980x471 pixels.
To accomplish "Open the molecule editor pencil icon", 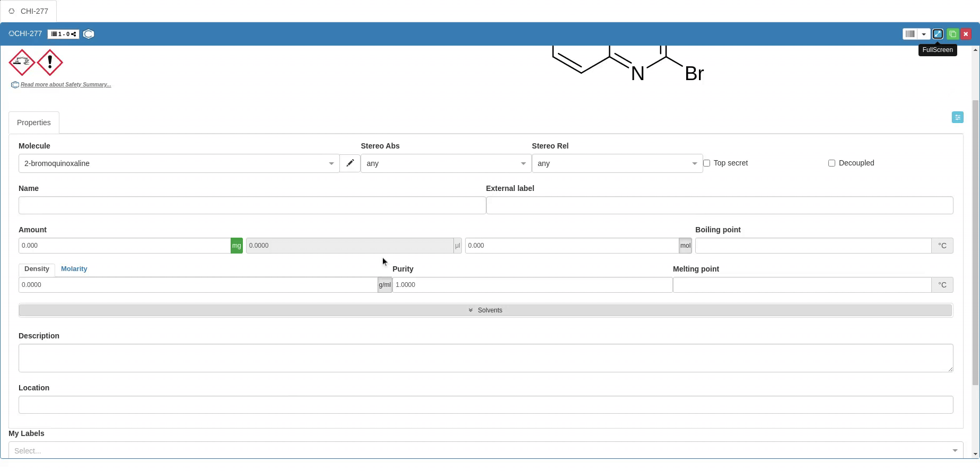I will [x=350, y=163].
